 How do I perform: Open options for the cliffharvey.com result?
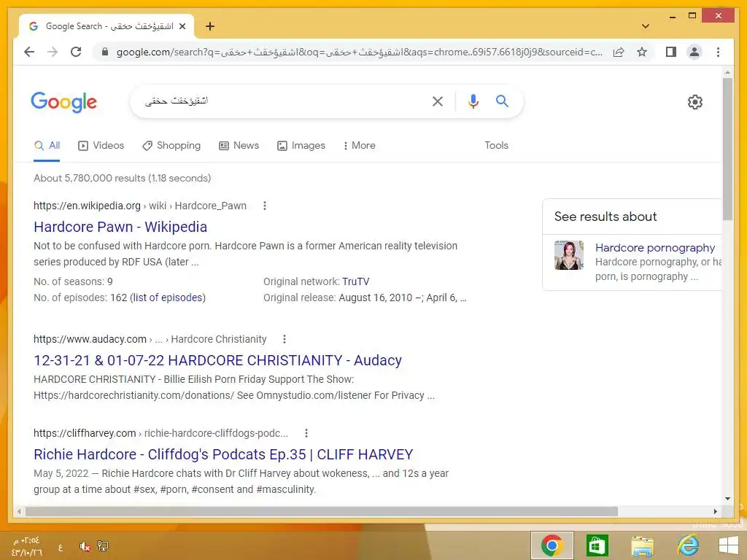pos(306,433)
